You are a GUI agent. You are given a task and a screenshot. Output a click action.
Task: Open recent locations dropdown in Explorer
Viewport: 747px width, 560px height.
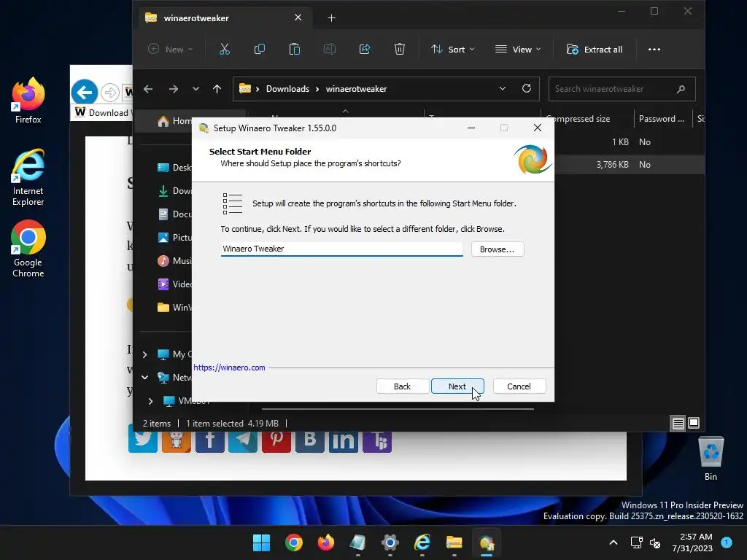click(196, 89)
